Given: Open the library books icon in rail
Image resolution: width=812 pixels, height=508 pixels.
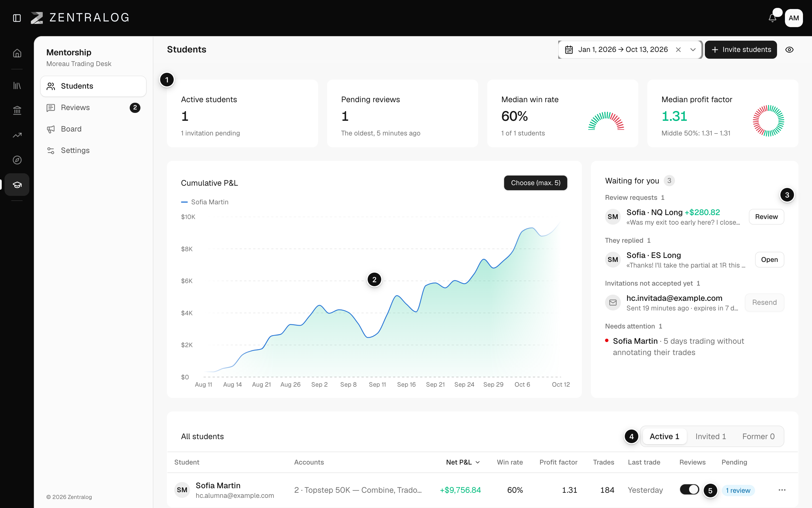Looking at the screenshot, I should click(17, 86).
